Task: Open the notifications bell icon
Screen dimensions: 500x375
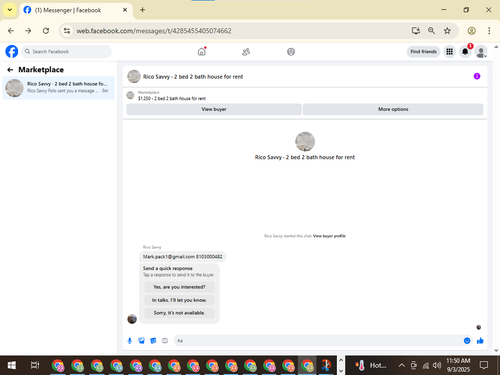Action: tap(465, 52)
